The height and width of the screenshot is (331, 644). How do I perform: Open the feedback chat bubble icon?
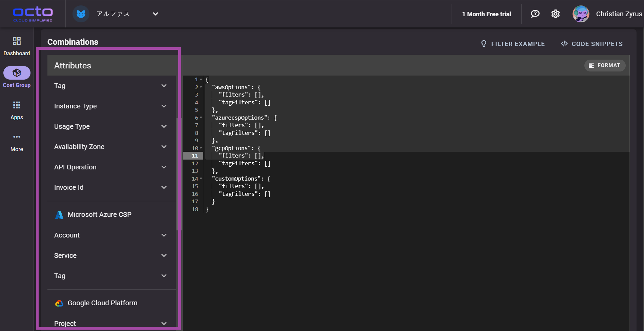[x=535, y=14]
